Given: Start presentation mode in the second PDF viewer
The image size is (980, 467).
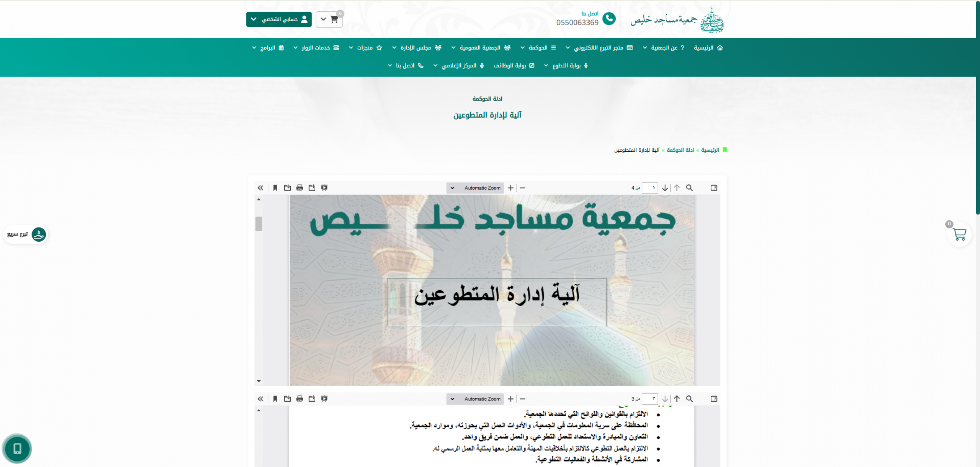Looking at the screenshot, I should [324, 399].
